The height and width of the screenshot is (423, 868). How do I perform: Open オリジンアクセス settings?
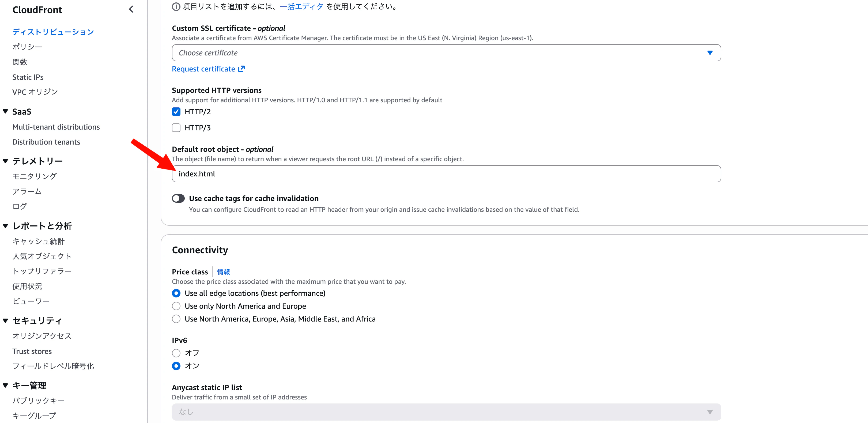[42, 336]
